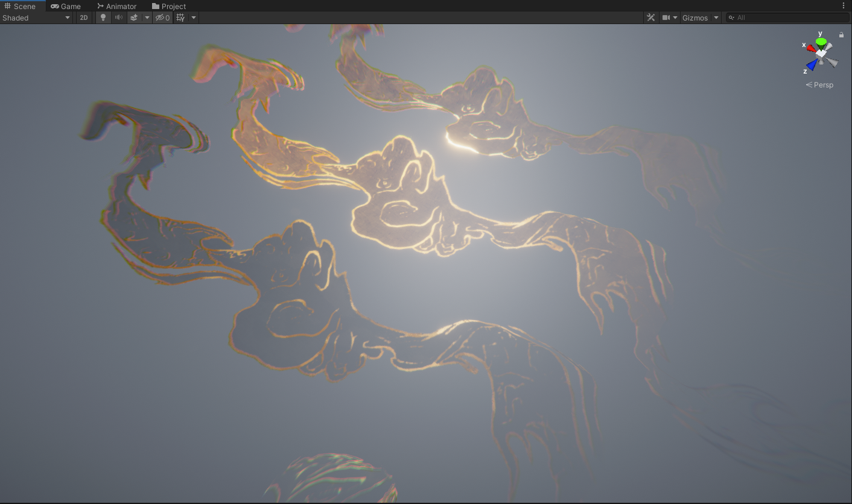852x504 pixels.
Task: Expand the grid settings dropdown arrow
Action: click(x=194, y=17)
